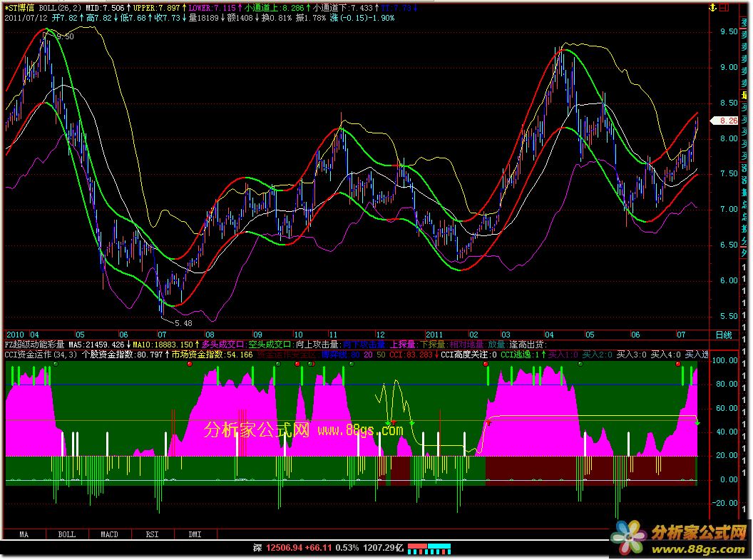Click the yellow anchor icon at top right
Image resolution: width=753 pixels, height=560 pixels.
[x=713, y=8]
